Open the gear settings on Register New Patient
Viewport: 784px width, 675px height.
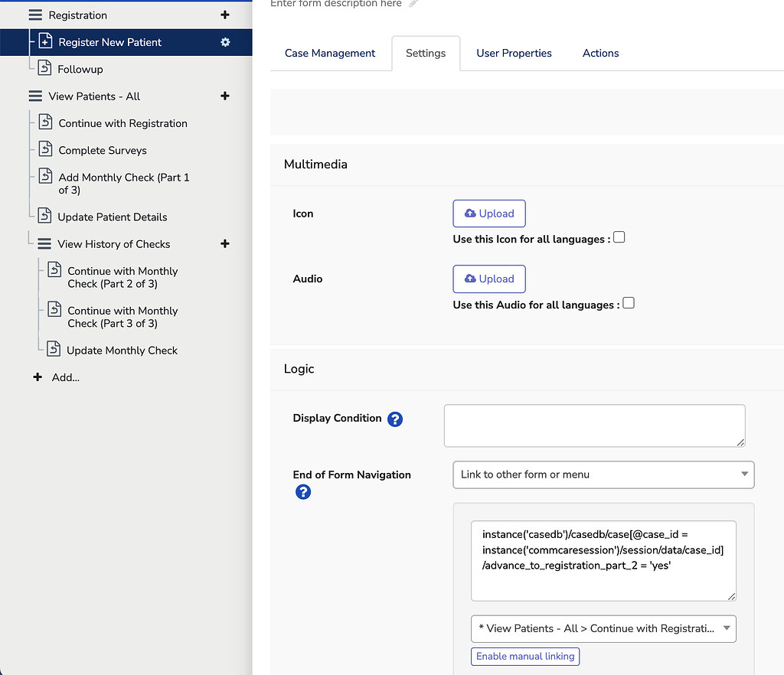(224, 42)
